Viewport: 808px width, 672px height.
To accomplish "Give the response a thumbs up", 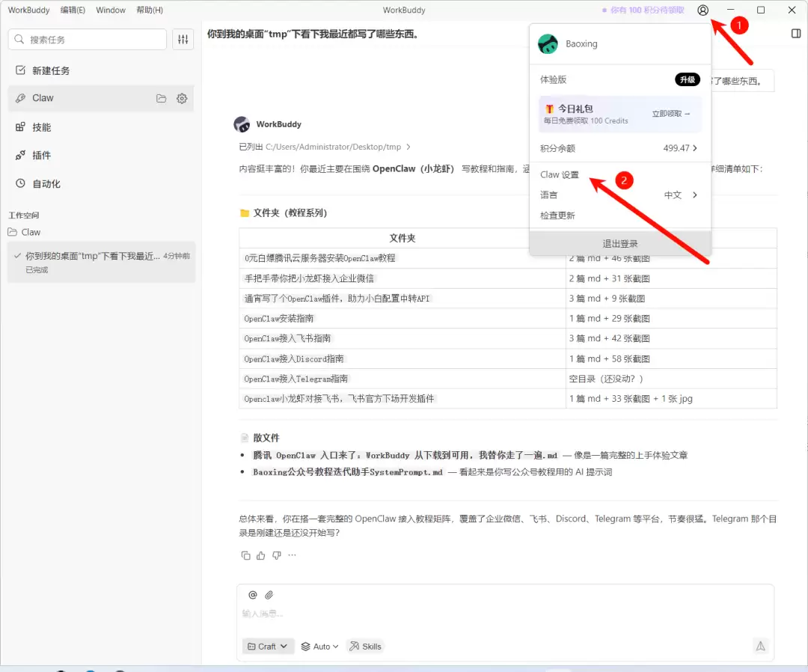I will (x=261, y=555).
